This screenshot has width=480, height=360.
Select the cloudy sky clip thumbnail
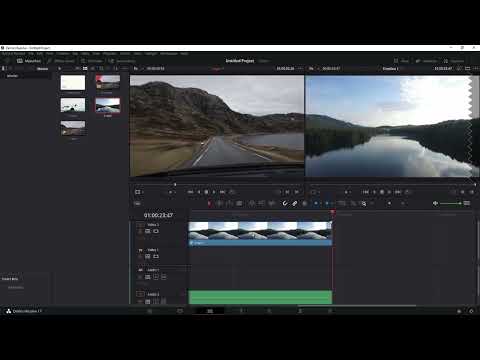[x=73, y=105]
